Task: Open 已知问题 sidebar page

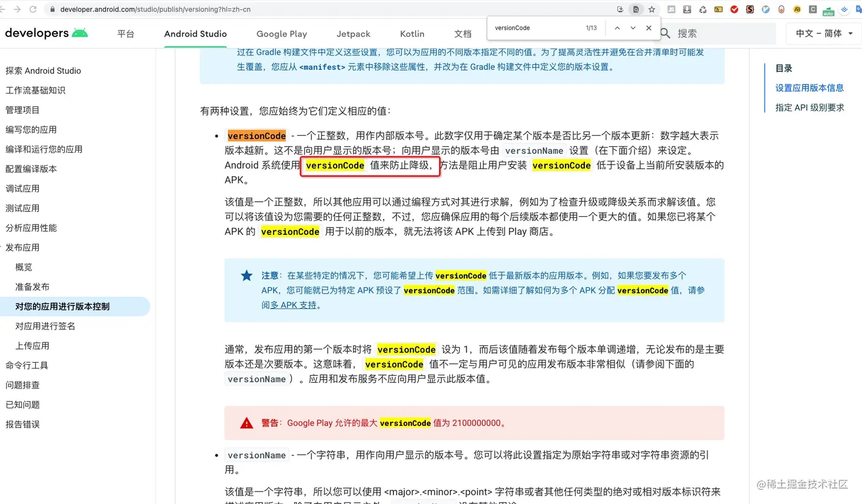Action: pos(22,405)
